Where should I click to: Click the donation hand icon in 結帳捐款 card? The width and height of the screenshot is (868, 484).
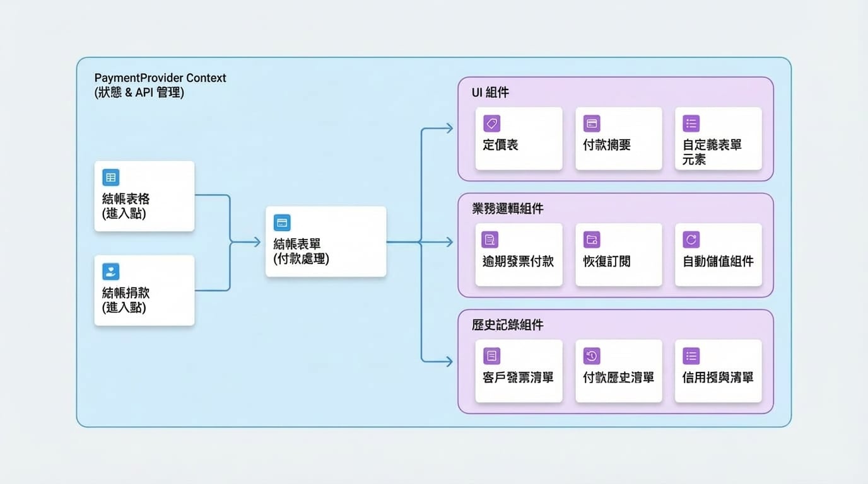coord(111,272)
